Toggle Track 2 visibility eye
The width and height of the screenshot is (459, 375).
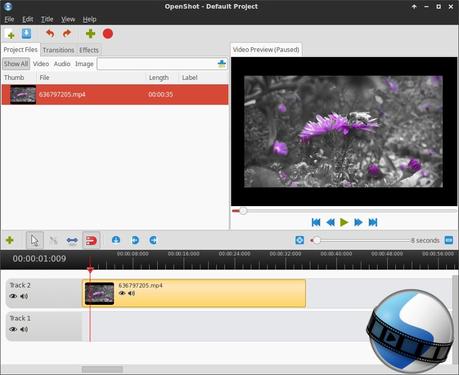click(x=13, y=296)
